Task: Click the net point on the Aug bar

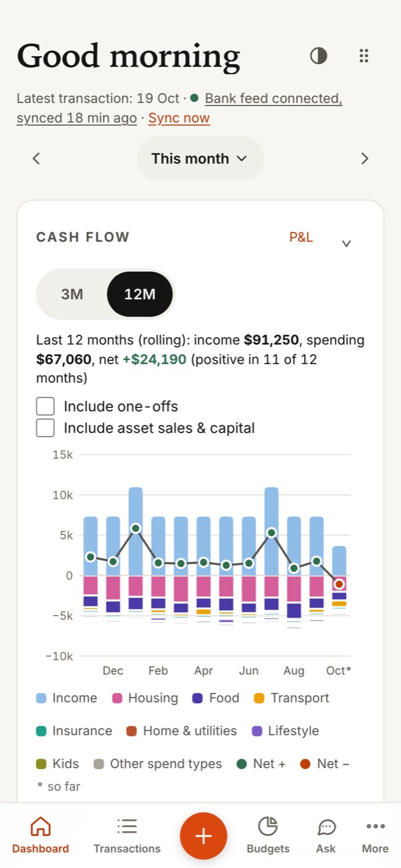Action: pyautogui.click(x=294, y=568)
